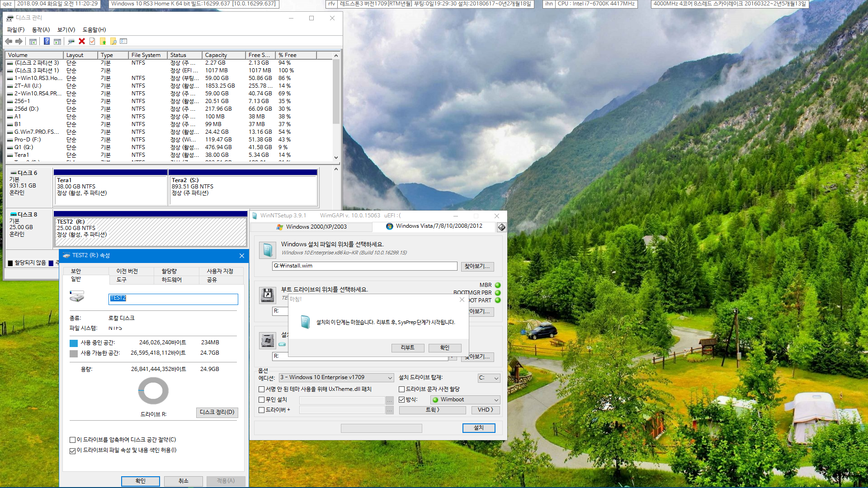Click the MBR green status light

498,285
